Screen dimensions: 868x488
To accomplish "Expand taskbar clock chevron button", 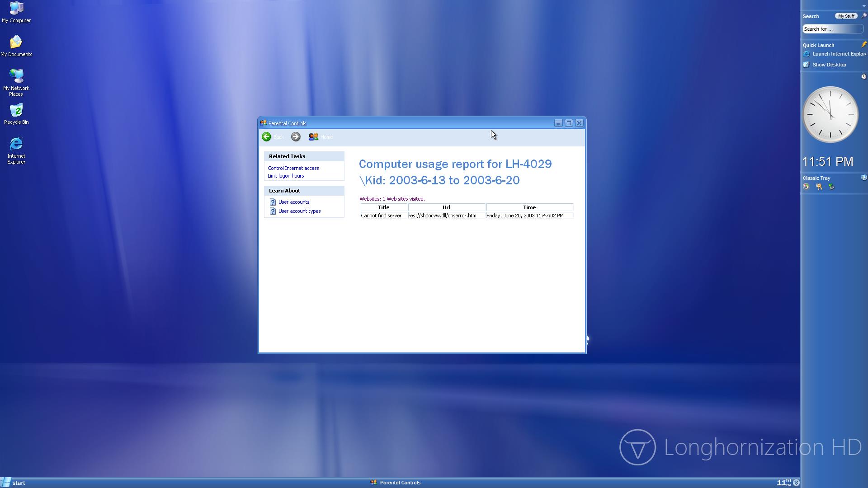I will [x=796, y=483].
